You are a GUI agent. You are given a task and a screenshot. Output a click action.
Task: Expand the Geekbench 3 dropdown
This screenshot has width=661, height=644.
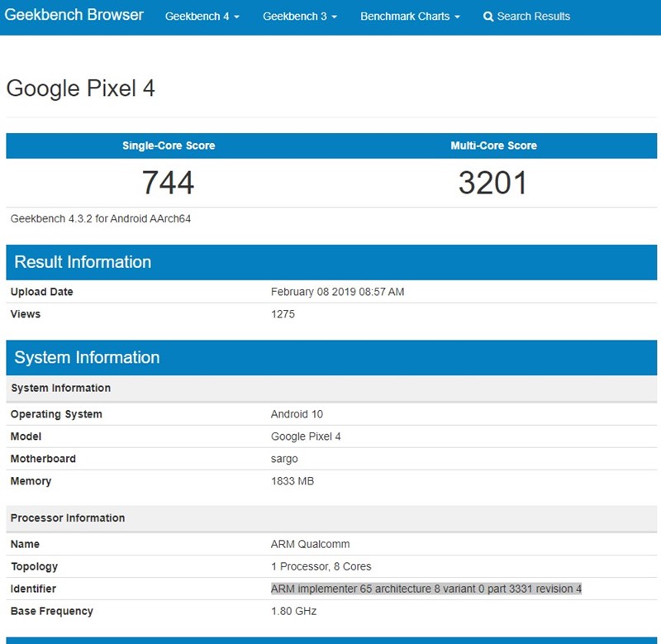(x=300, y=17)
